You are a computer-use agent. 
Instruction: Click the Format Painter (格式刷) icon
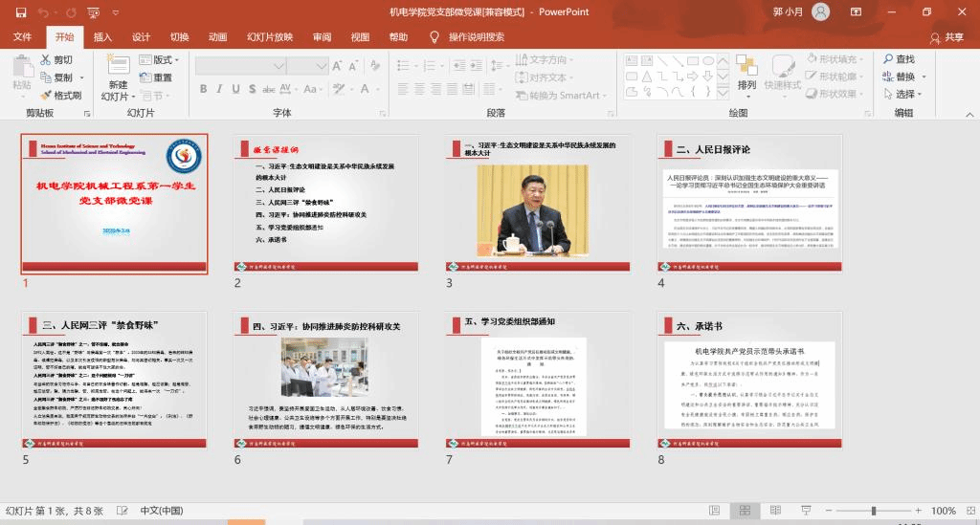(46, 96)
